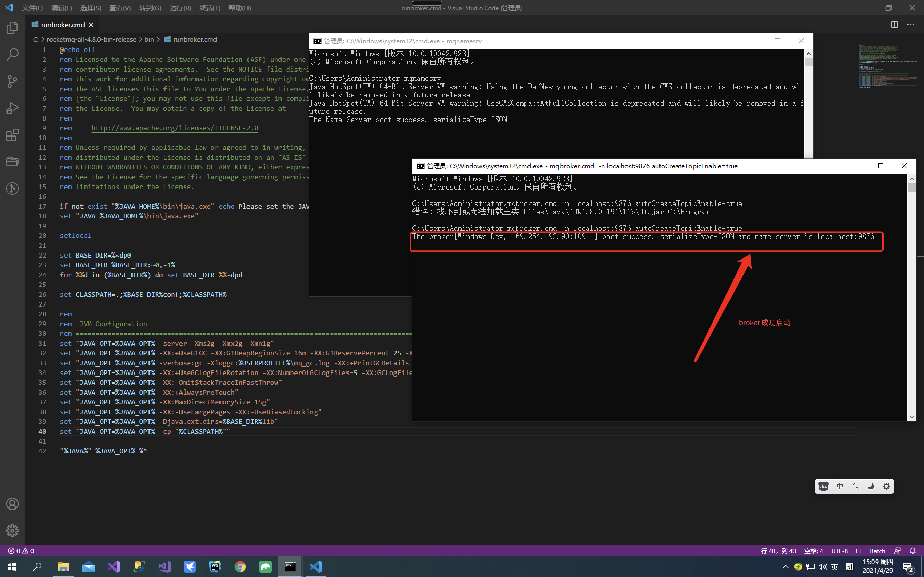This screenshot has width=924, height=577.
Task: Open the Explorer view in VS Code
Action: coord(13,27)
